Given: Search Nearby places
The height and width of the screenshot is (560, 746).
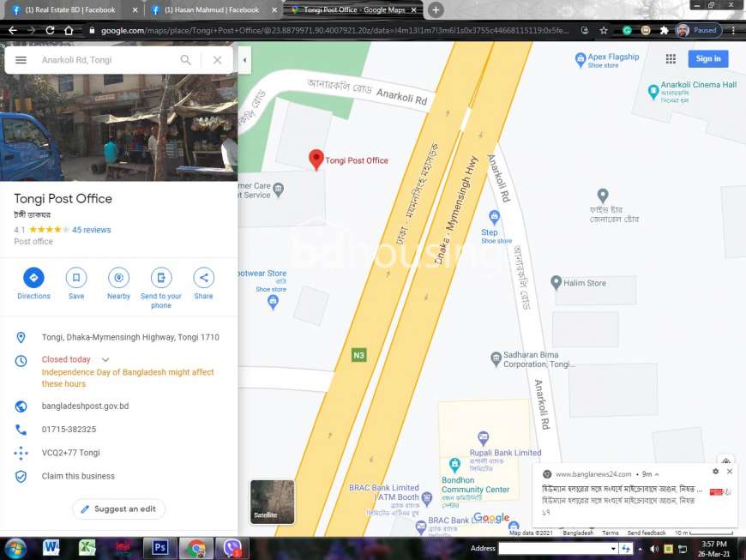Looking at the screenshot, I should [118, 278].
